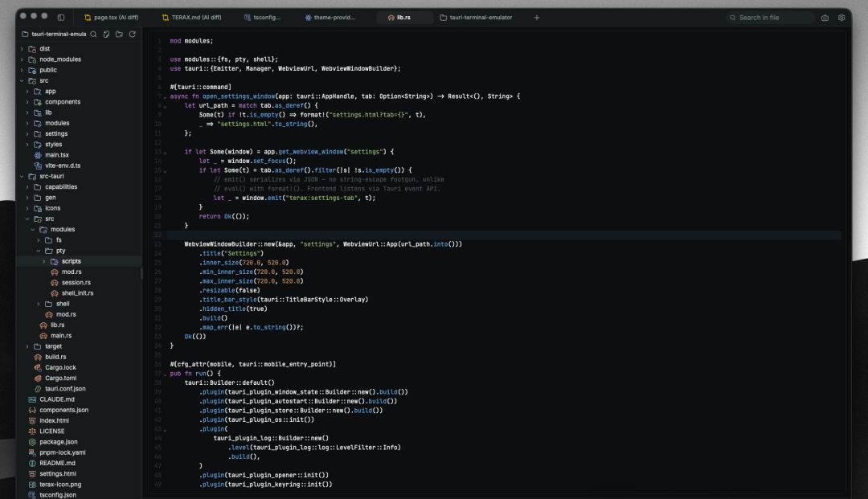Open the AI assistant robot icon
The width and height of the screenshot is (868, 499).
pyautogui.click(x=825, y=18)
